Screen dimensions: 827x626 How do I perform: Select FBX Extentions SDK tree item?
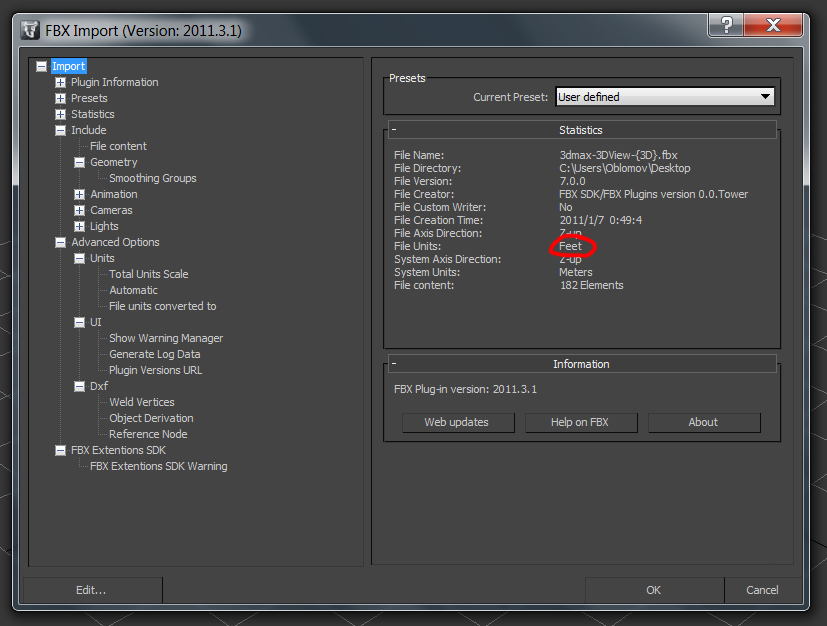pyautogui.click(x=119, y=450)
